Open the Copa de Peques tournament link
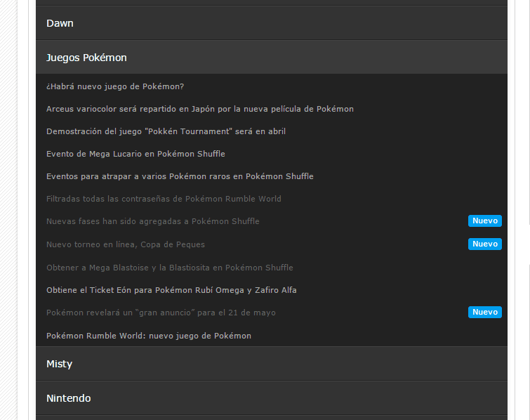The image size is (530, 420). (x=125, y=244)
